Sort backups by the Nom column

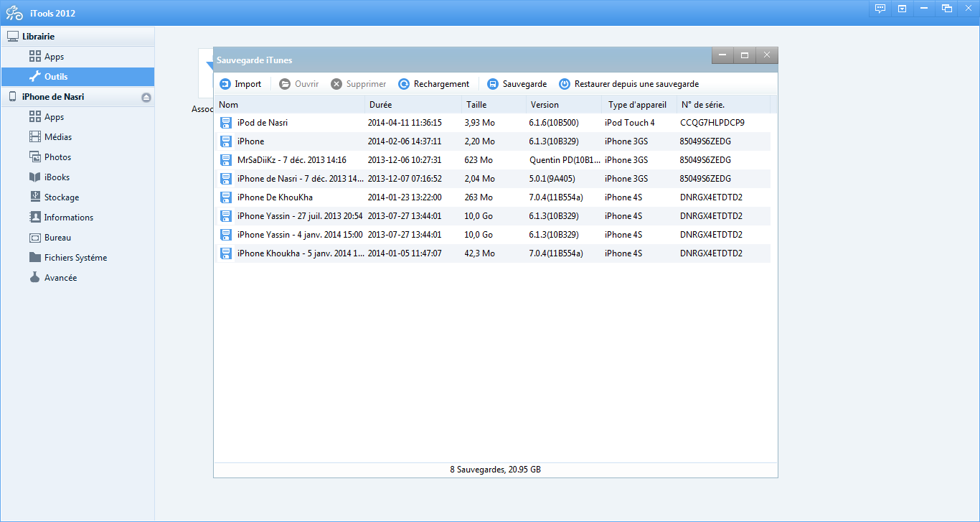point(290,105)
